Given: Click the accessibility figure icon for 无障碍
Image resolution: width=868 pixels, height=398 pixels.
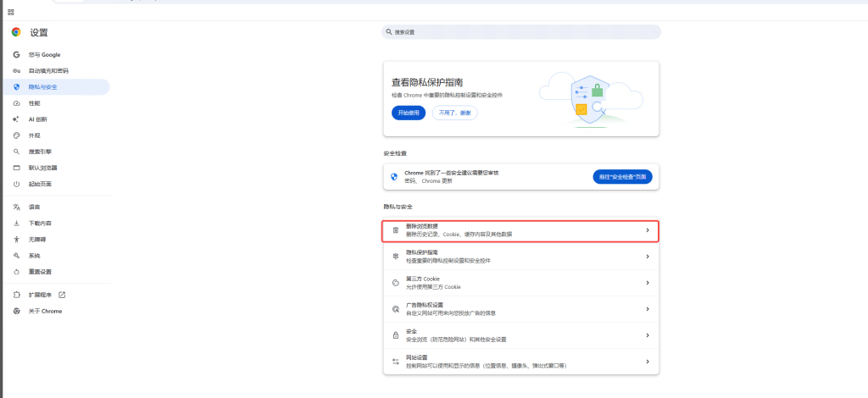Looking at the screenshot, I should pyautogui.click(x=16, y=240).
